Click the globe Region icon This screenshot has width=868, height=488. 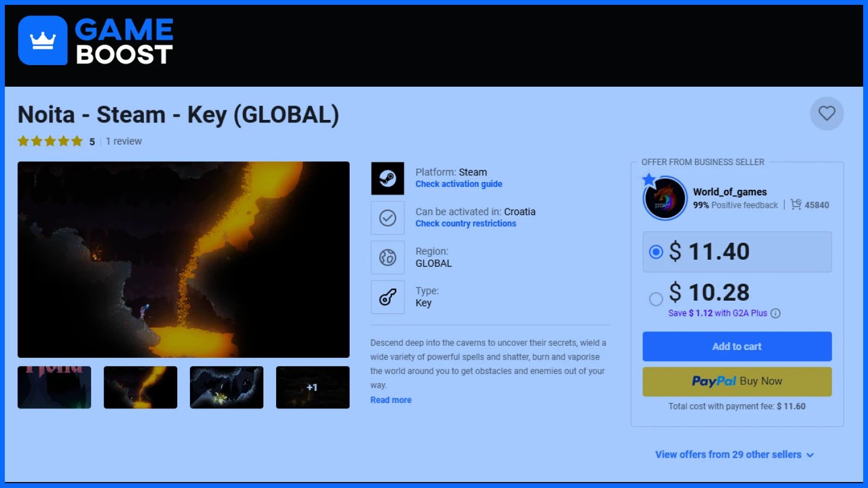388,258
